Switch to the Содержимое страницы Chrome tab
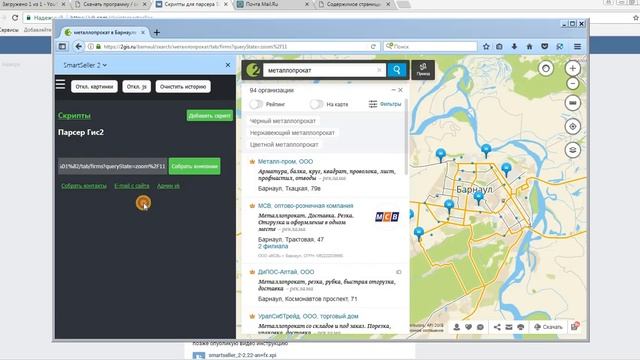Image resolution: width=640 pixels, height=360 pixels. tap(354, 4)
